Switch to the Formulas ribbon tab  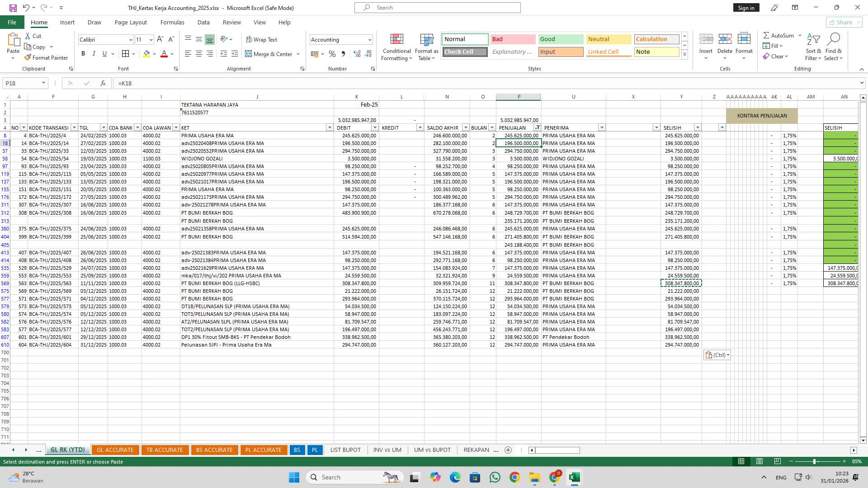tap(172, 22)
